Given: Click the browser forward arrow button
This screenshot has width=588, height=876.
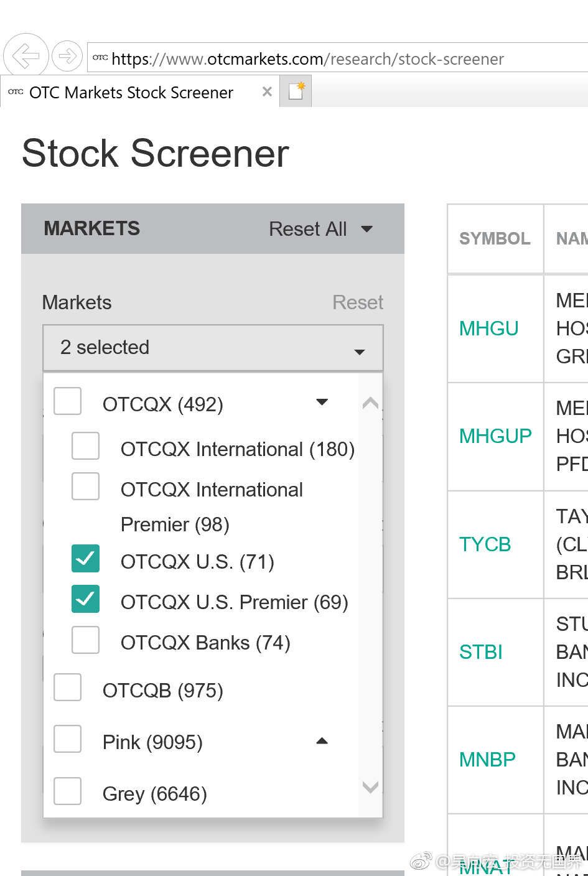Looking at the screenshot, I should [67, 57].
